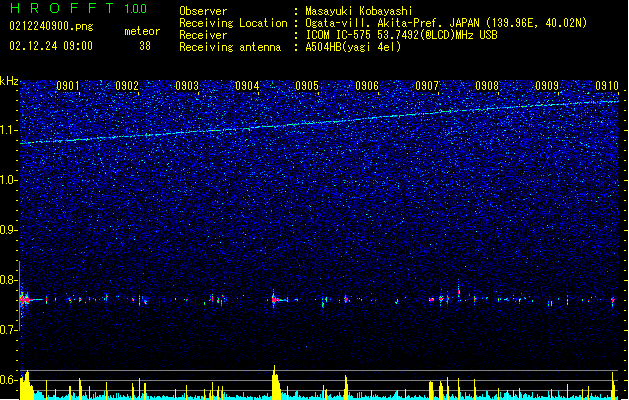Viewport: 629px width, 400px height.
Task: Click the receiver value ICOM IC-575 53.7492 MHz
Action: 401,35
